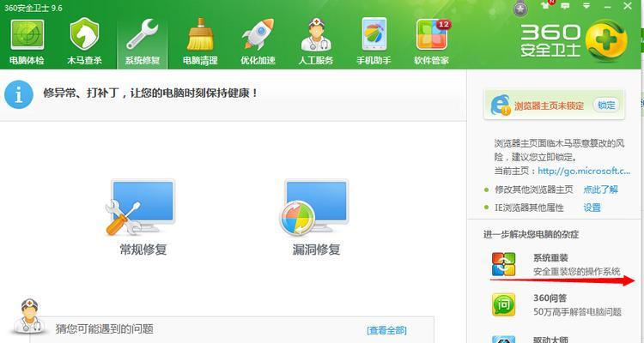Open the feedback speech bubble icon
The height and width of the screenshot is (343, 644).
coord(566,6)
